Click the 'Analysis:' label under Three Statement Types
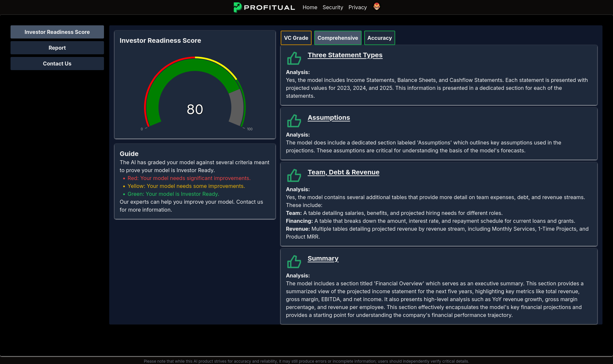 coord(298,72)
